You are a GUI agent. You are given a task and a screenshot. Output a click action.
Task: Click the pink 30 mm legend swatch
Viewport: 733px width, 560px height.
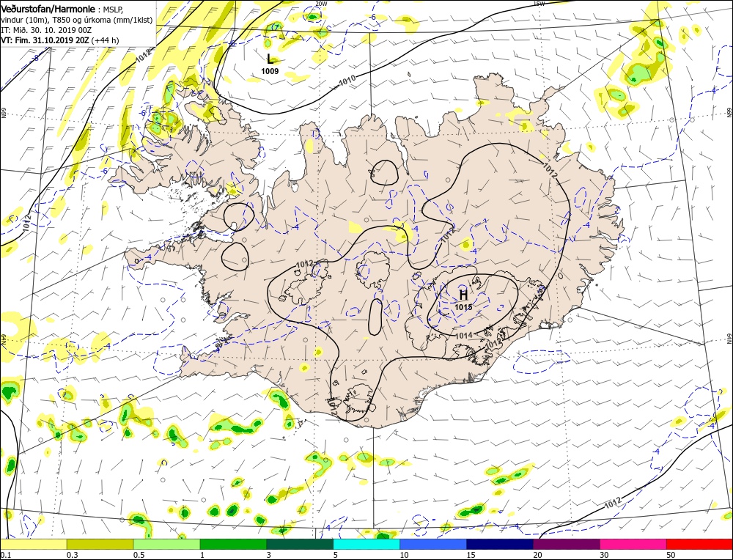coord(633,544)
